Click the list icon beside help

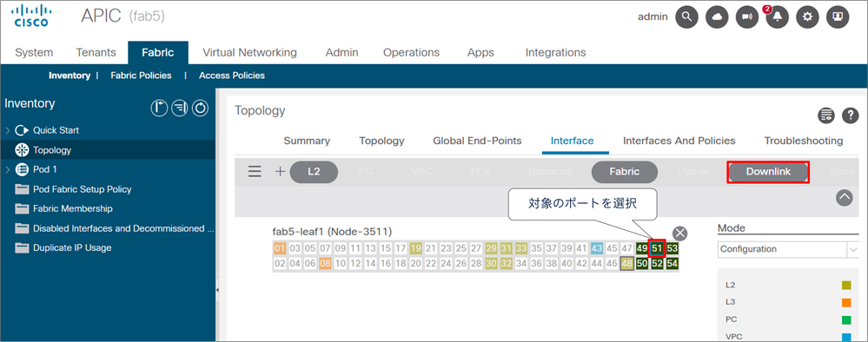(826, 115)
